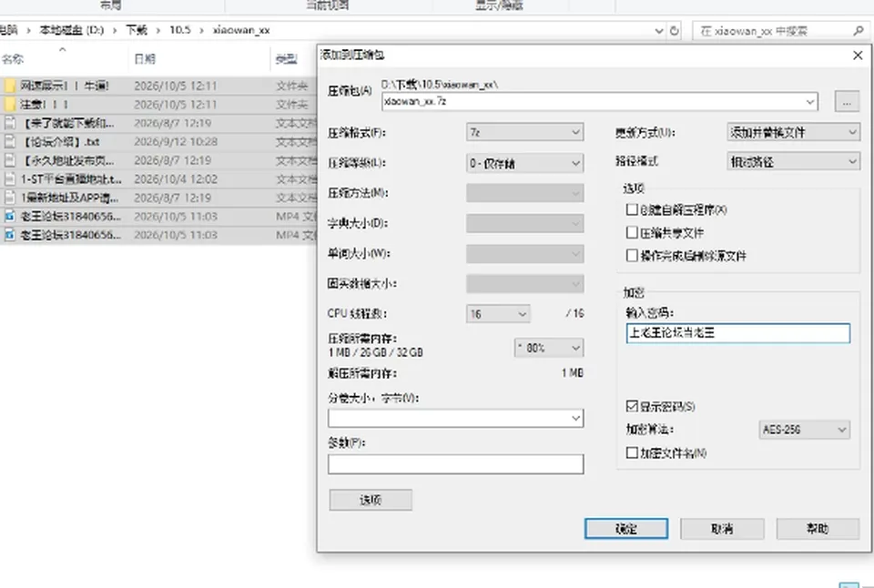Jump to the 10.5 breadcrumb folder
This screenshot has height=588, width=874.
point(180,30)
